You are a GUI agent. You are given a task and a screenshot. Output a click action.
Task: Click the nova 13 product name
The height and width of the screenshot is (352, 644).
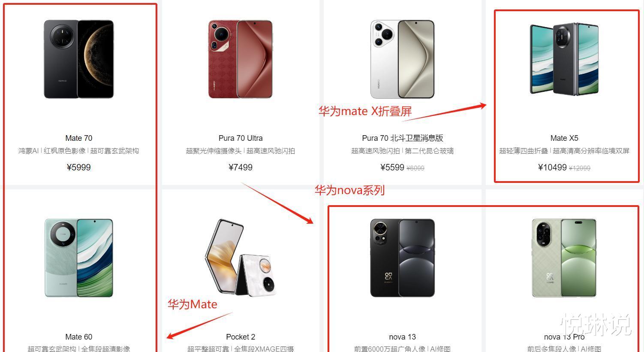403,337
